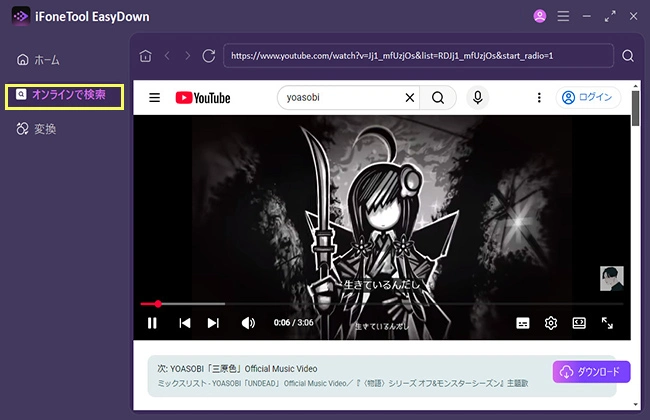Open the user account profile icon
Screen dimensions: 650x420
tap(539, 16)
